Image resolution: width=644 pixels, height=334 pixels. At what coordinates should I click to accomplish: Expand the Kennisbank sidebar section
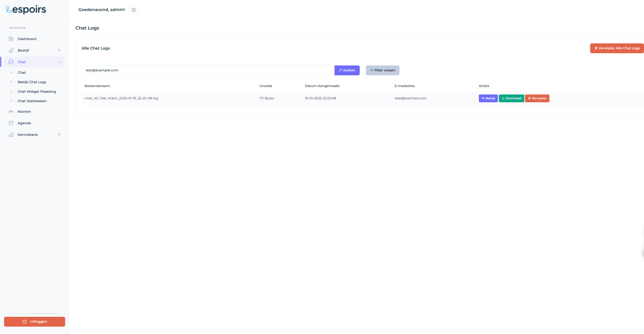coord(59,134)
